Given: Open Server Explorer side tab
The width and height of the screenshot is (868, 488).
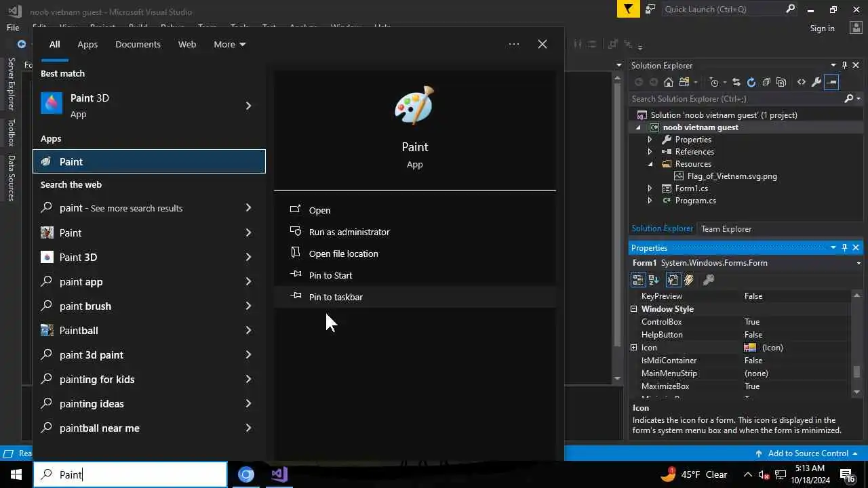Looking at the screenshot, I should pos(12,84).
